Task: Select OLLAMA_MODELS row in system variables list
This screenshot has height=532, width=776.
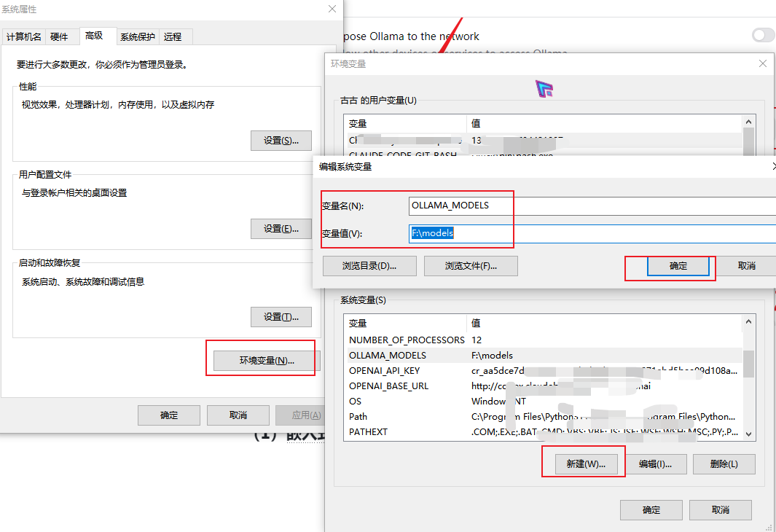Action: tap(544, 356)
